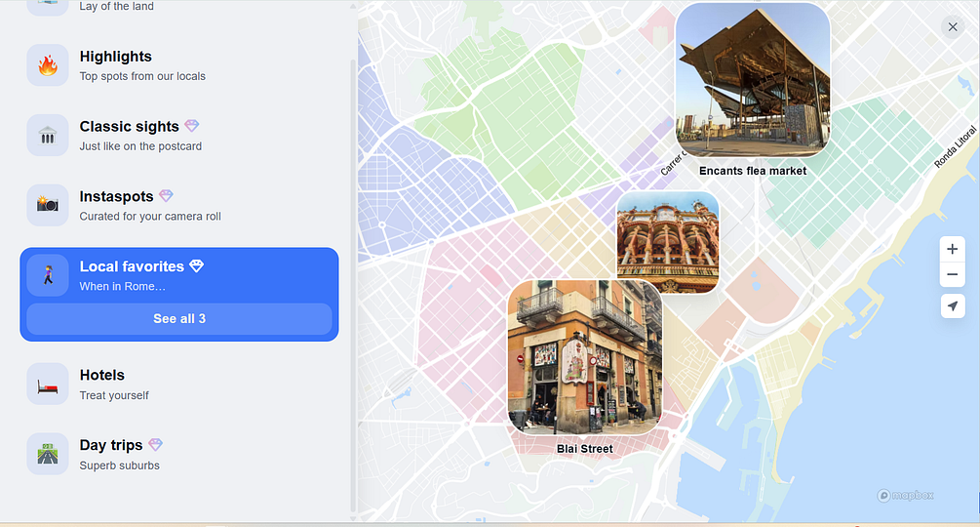
Task: Click the Day trips road icon
Action: coord(48,454)
